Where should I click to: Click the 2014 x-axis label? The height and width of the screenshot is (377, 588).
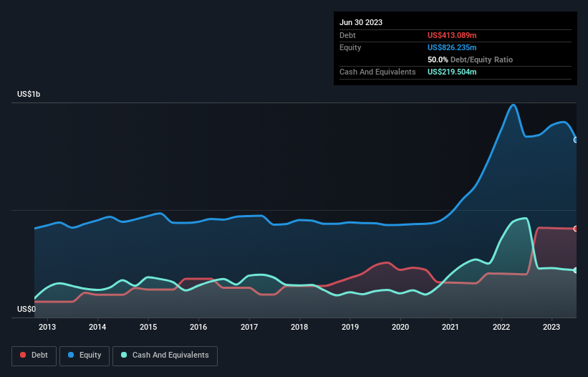click(97, 327)
